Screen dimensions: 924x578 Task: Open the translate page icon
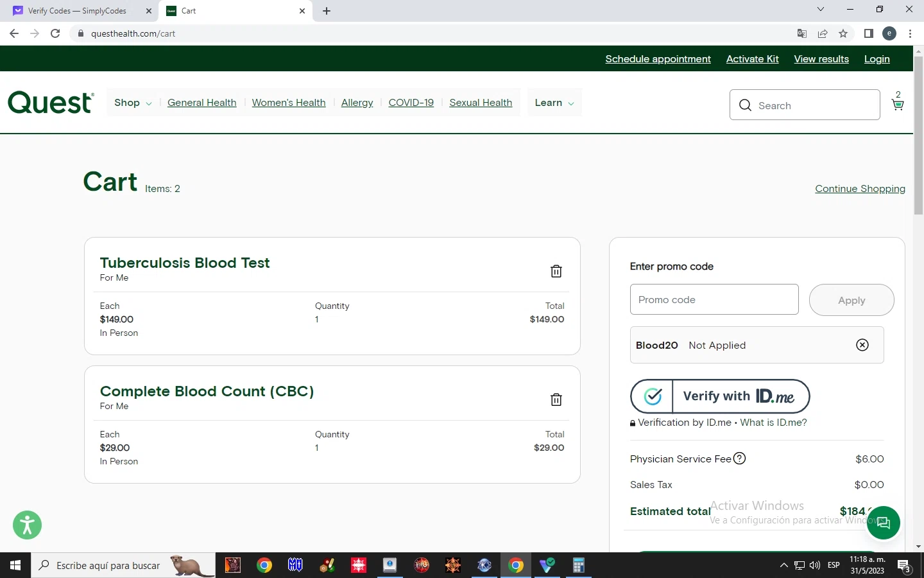coord(802,33)
